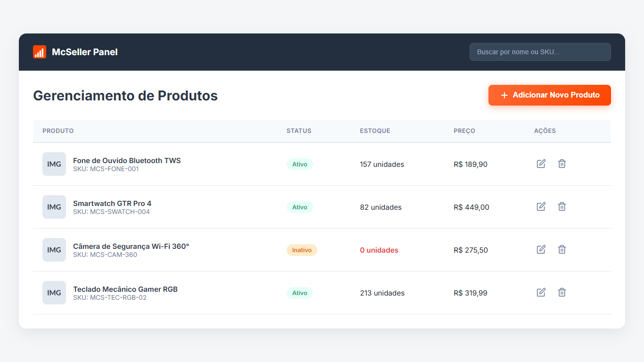Screen dimensions: 644x362
Task: Delete the Teclado Mecânico Gamer RGB product
Action: (562, 292)
